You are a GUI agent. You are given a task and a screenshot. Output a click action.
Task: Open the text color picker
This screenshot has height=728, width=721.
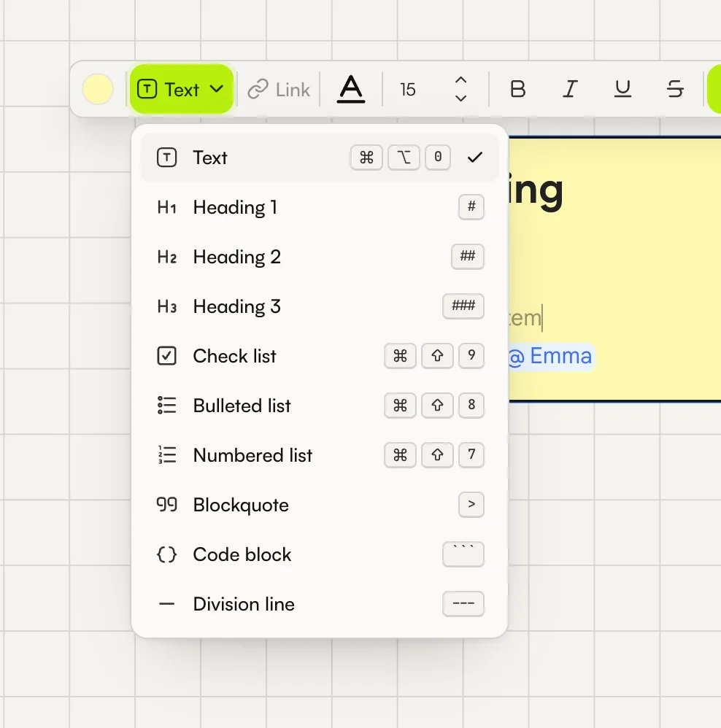click(x=351, y=89)
